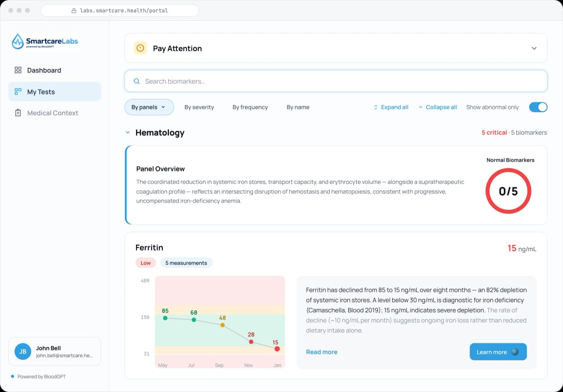Click the 150 chart axis label
The width and height of the screenshot is (563, 392).
[x=145, y=317]
